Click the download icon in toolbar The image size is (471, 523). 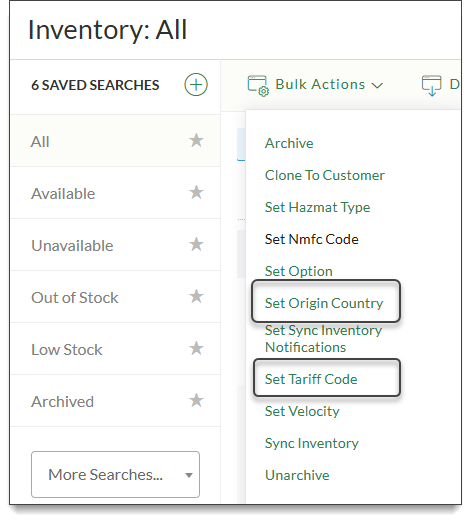pyautogui.click(x=431, y=85)
